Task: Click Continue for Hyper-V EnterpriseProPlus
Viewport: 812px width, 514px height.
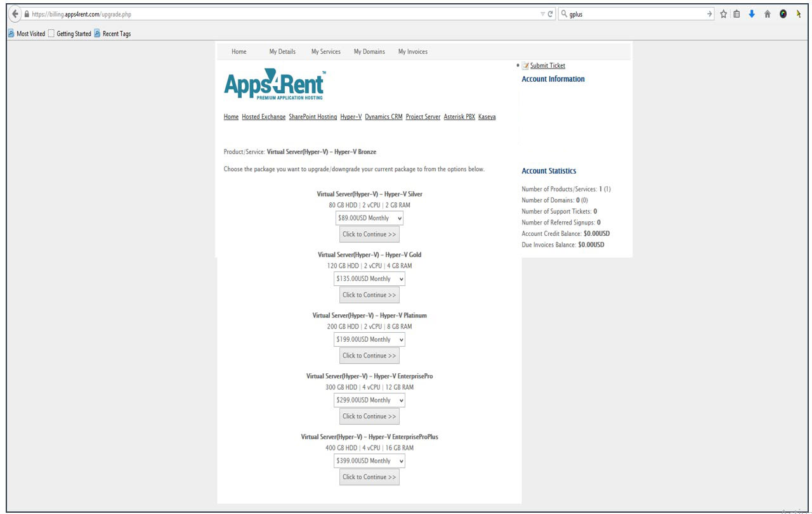Action: pos(369,477)
